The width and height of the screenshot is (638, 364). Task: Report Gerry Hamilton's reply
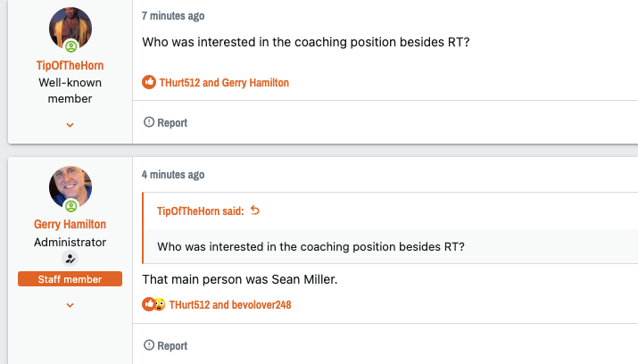coord(166,345)
